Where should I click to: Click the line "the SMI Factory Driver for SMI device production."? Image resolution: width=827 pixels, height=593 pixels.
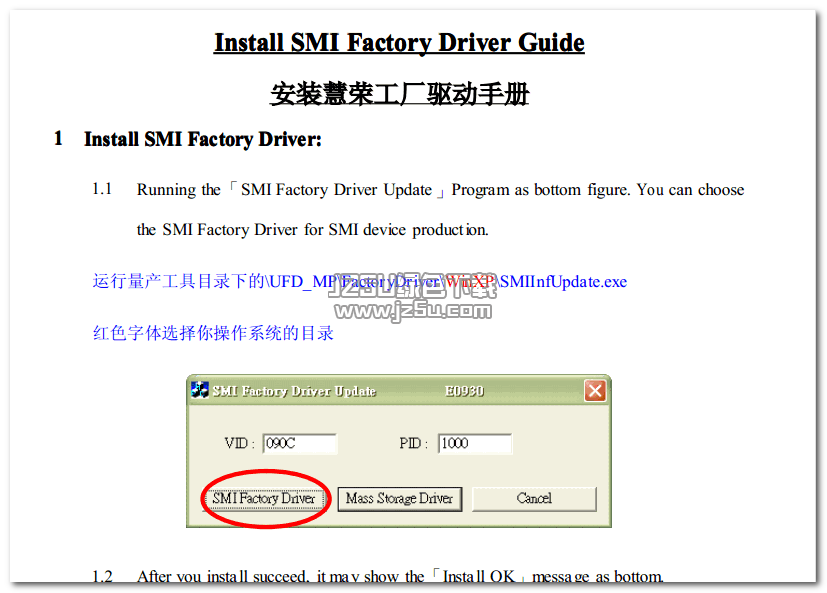click(313, 229)
